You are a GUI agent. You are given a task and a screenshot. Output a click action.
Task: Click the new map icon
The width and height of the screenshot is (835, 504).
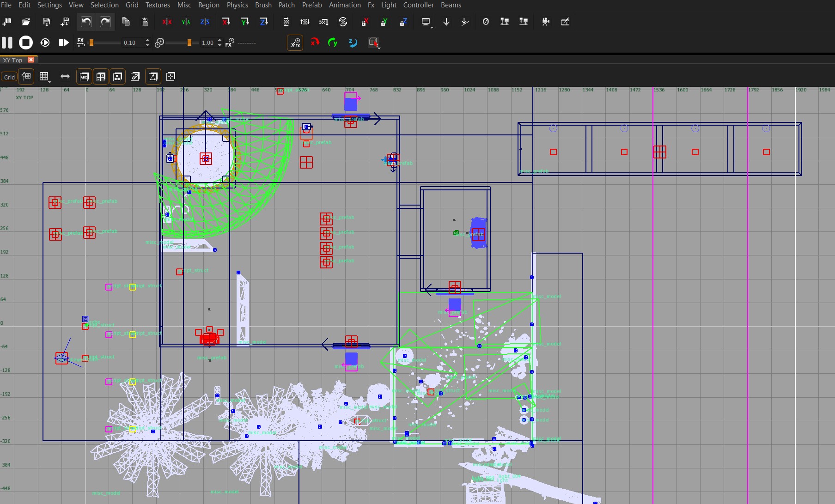point(7,22)
